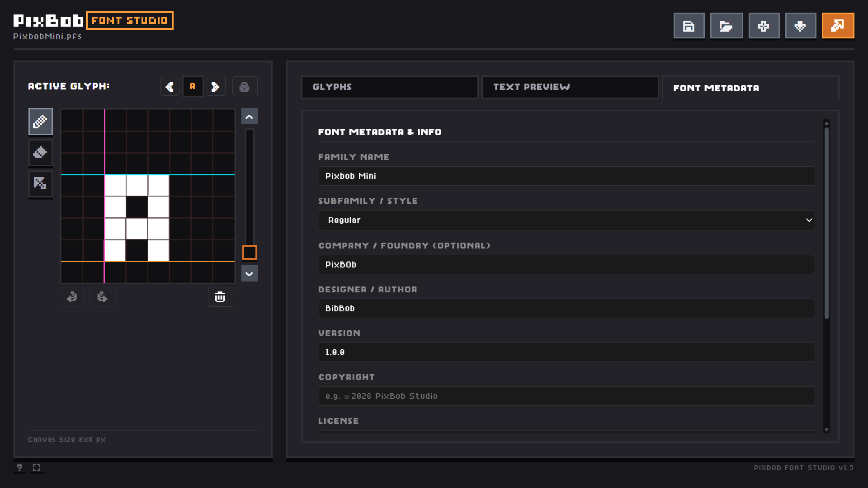Click the plus-shaped icon in the top toolbar
868x488 pixels.
click(x=764, y=26)
